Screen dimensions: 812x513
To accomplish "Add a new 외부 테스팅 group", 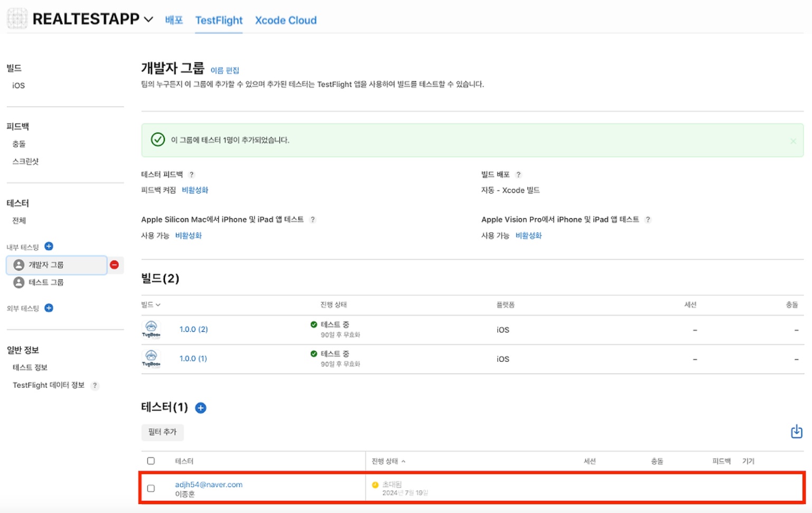I will 49,308.
